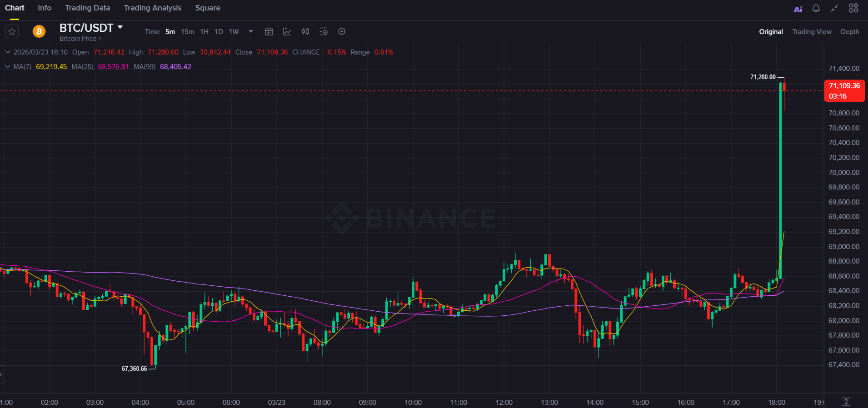
Task: Open the calendar date jump icon
Action: 269,31
